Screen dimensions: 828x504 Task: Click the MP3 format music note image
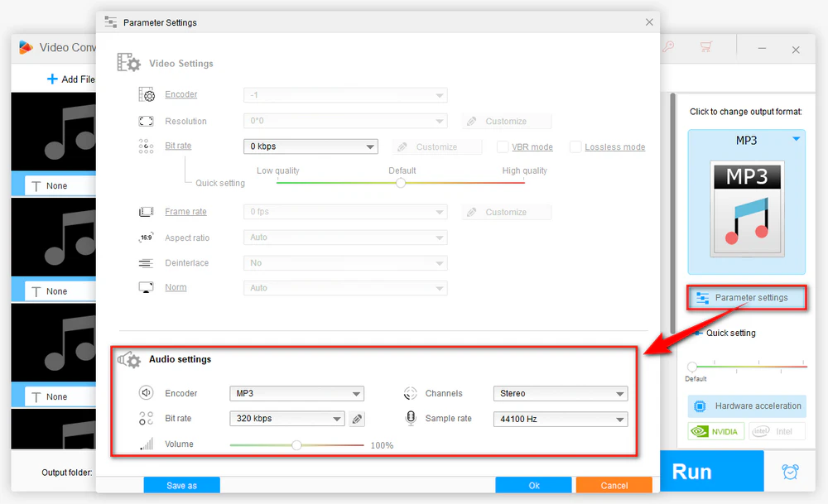[747, 209]
